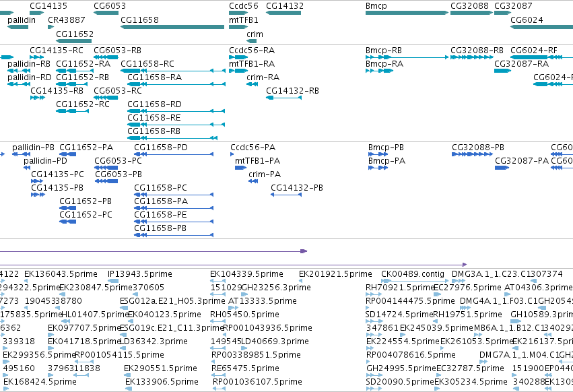Select protein pallidin-PB
Image resolution: width=573 pixels, height=392 pixels.
coord(21,154)
